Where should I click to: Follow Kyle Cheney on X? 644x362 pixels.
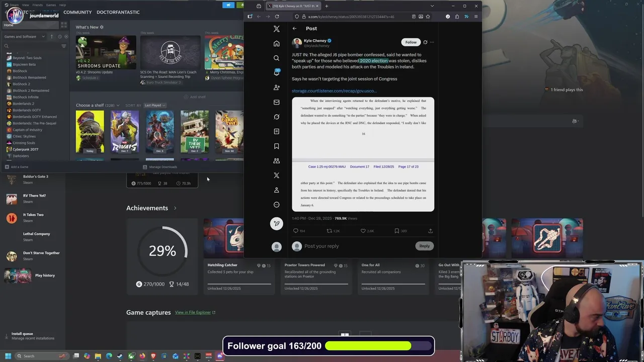(411, 42)
